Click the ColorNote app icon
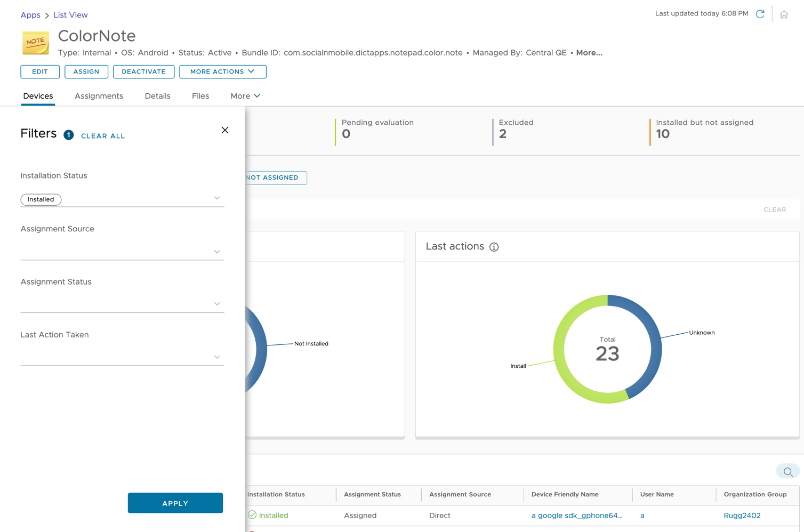Image resolution: width=804 pixels, height=532 pixels. 36,43
